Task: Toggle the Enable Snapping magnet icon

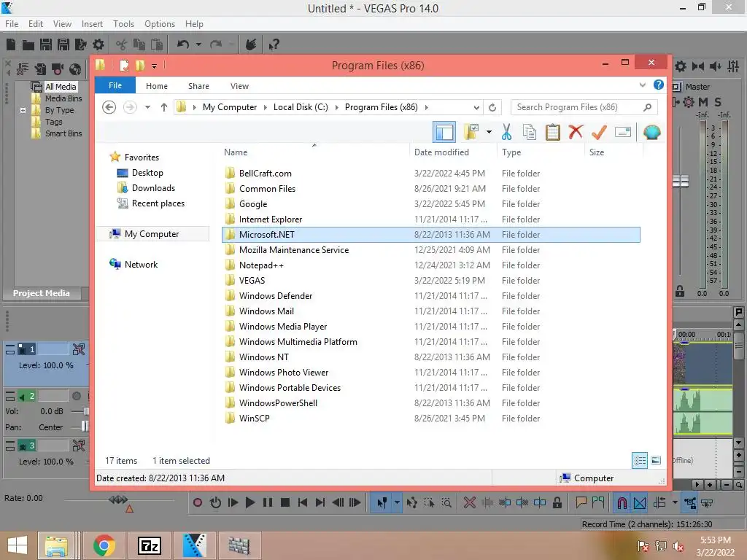Action: (622, 503)
